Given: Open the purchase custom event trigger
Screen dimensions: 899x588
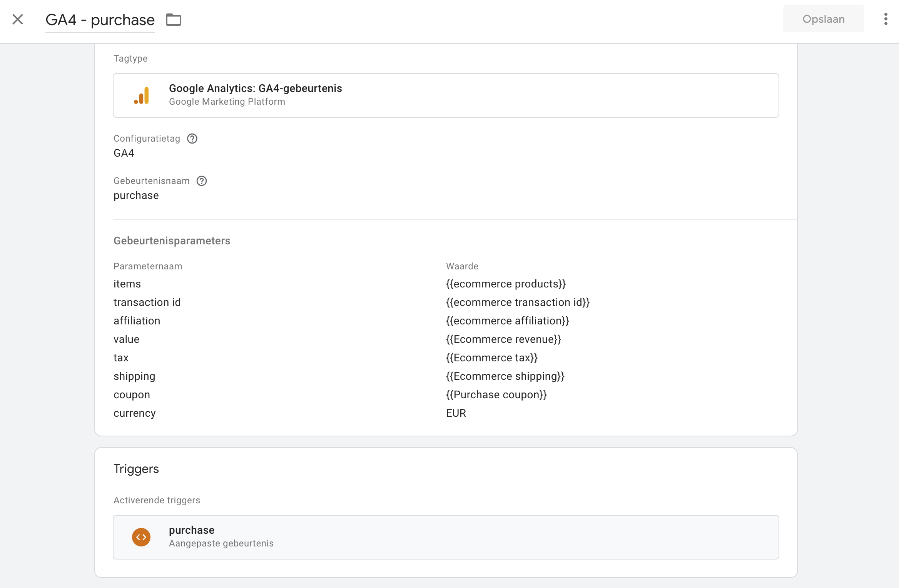Looking at the screenshot, I should pos(446,537).
